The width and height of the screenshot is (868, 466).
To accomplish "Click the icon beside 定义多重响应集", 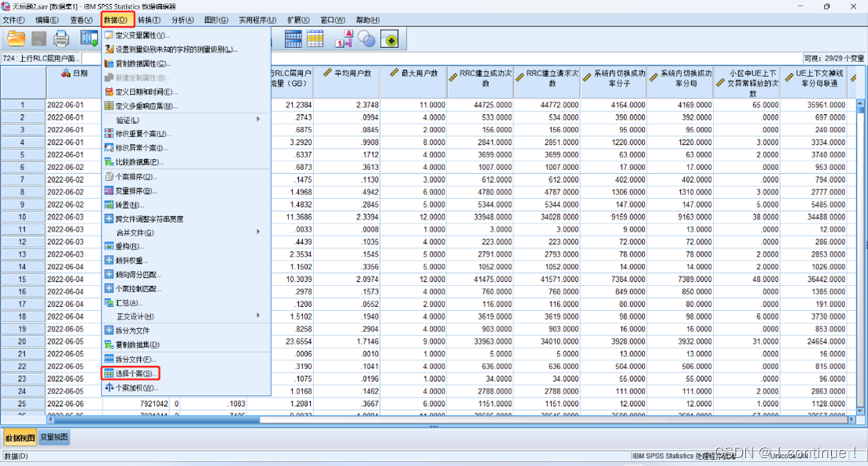I will click(109, 105).
